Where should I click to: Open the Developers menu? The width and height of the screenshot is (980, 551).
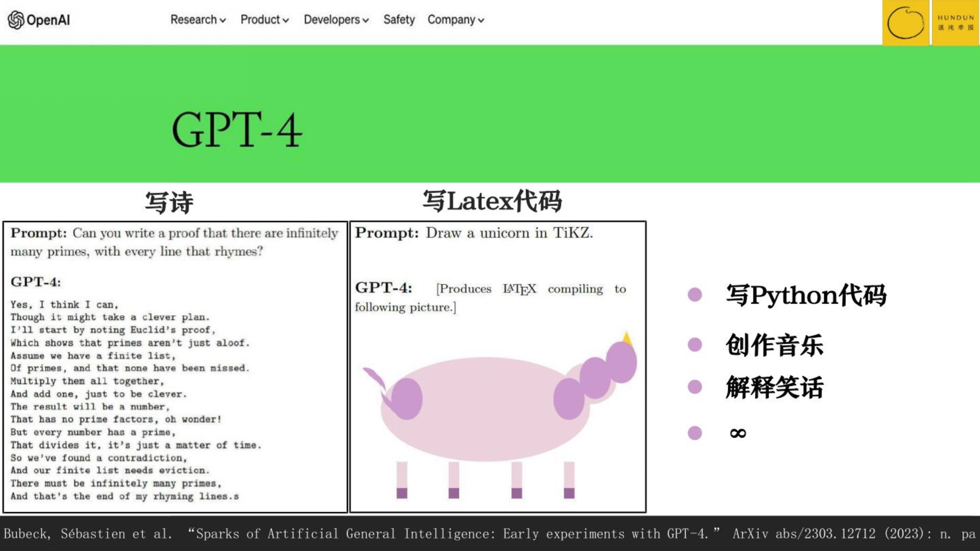pyautogui.click(x=336, y=20)
